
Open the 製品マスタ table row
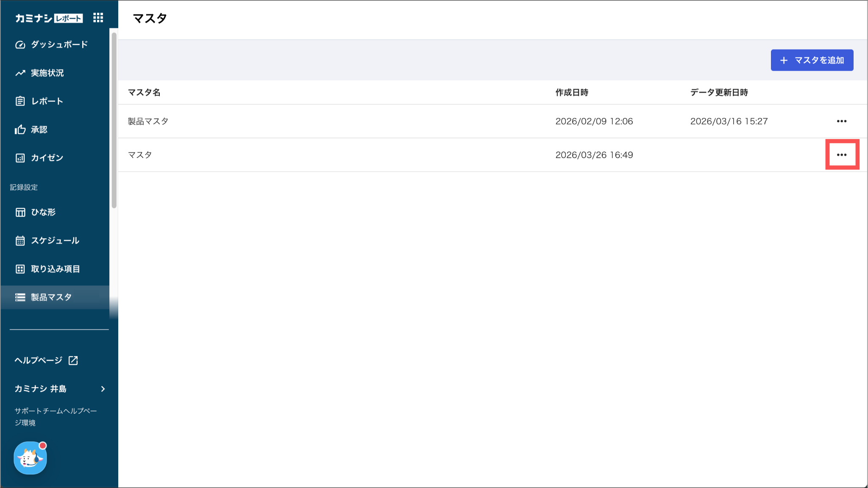pyautogui.click(x=148, y=121)
